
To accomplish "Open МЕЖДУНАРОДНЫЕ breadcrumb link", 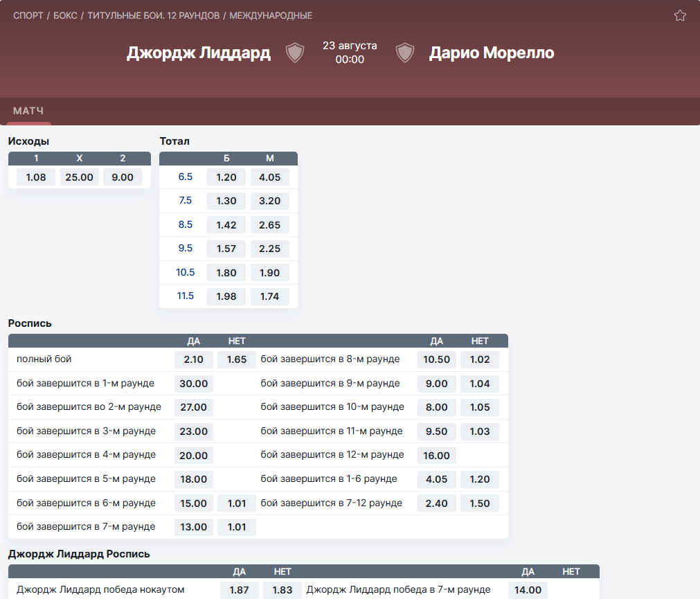I will [271, 16].
